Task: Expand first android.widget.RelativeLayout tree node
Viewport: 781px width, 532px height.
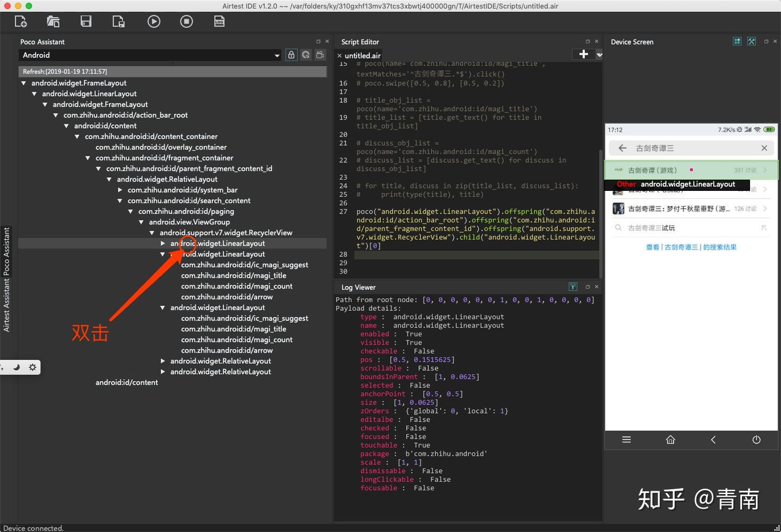Action: [163, 361]
